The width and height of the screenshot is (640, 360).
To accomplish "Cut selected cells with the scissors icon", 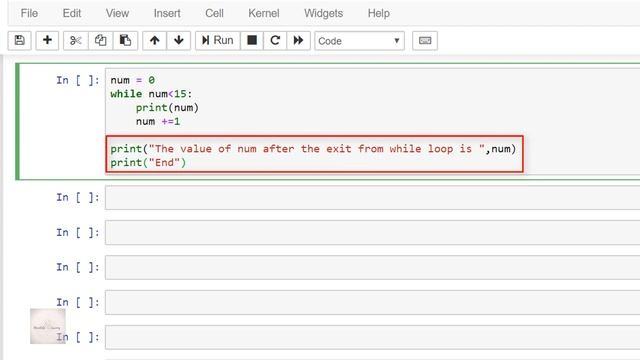I will (x=76, y=40).
